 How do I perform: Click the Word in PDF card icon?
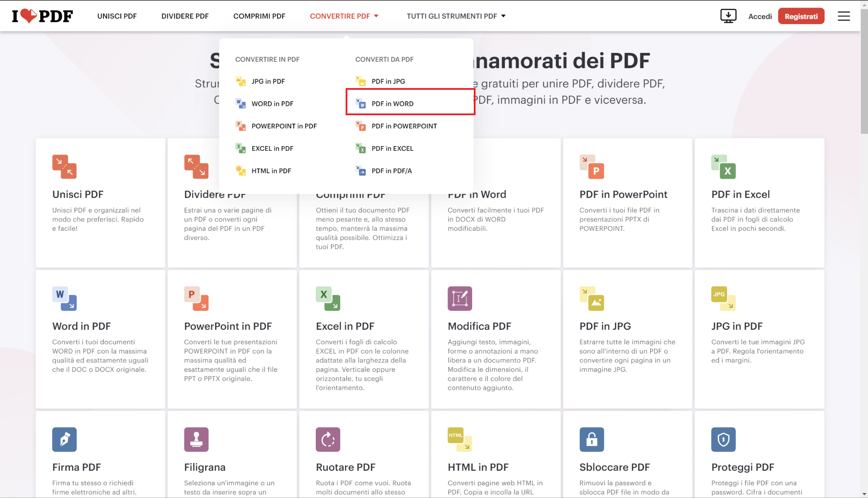pos(64,299)
